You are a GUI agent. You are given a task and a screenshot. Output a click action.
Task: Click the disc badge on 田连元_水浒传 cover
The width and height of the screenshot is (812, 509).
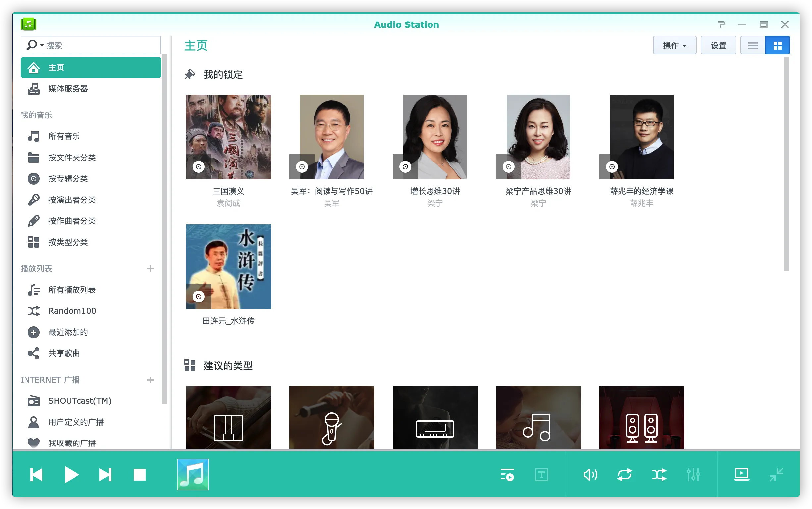click(x=199, y=297)
